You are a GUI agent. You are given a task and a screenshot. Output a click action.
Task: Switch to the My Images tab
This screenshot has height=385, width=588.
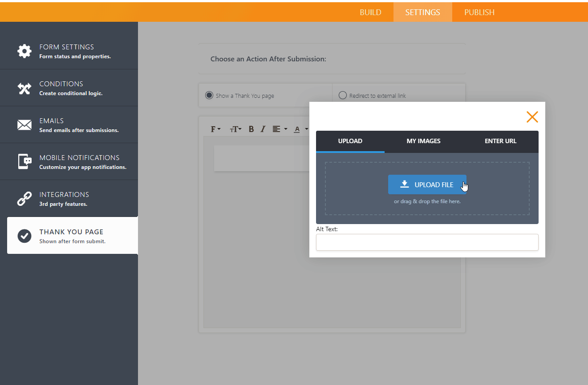tap(423, 141)
